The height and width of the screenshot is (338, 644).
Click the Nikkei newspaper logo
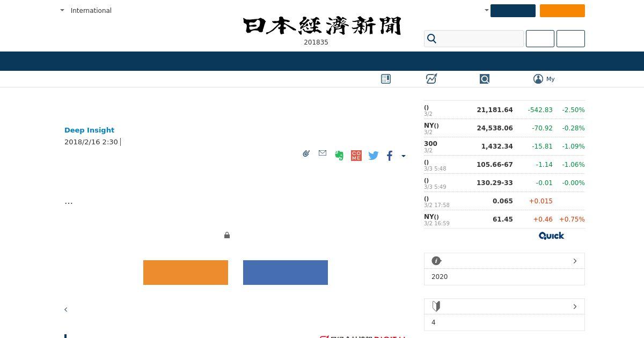pos(322,26)
